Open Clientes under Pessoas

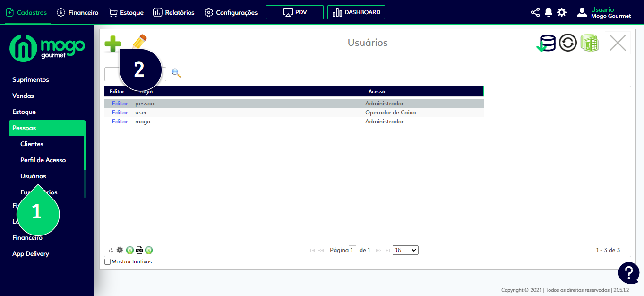32,144
